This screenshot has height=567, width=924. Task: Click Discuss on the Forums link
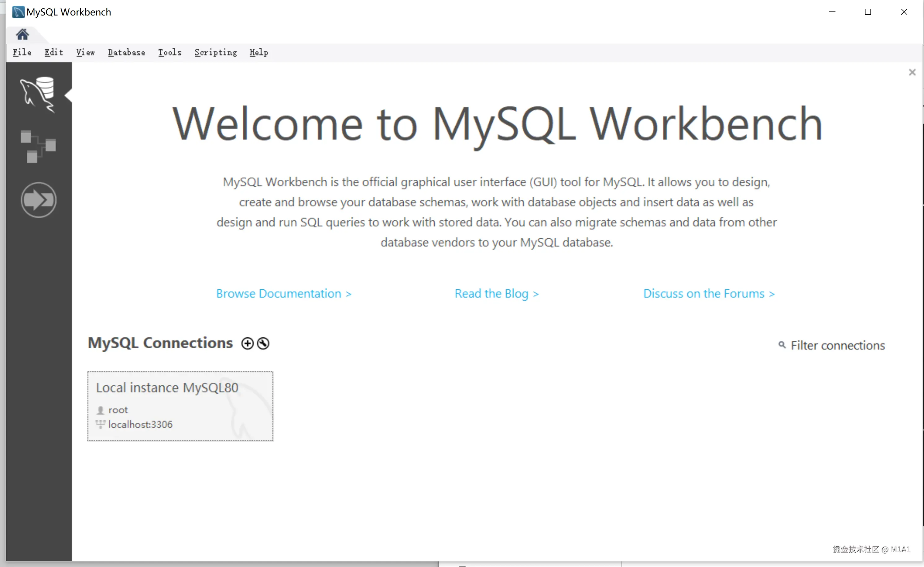coord(709,293)
